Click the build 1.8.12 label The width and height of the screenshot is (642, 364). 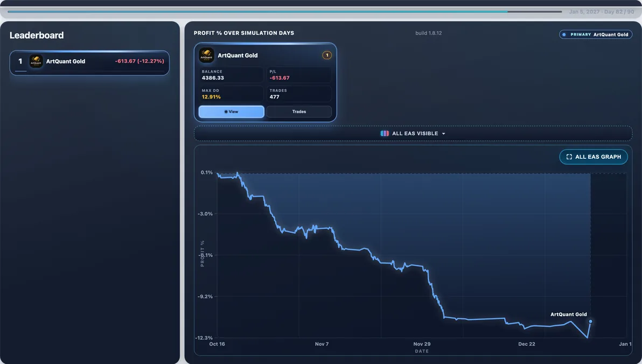(x=428, y=33)
